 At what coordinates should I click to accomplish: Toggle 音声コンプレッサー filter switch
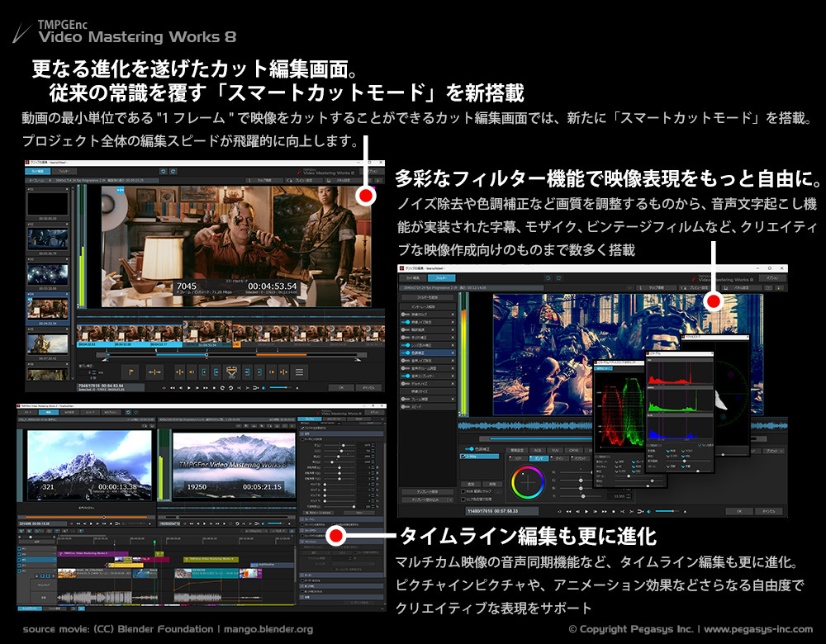(406, 376)
